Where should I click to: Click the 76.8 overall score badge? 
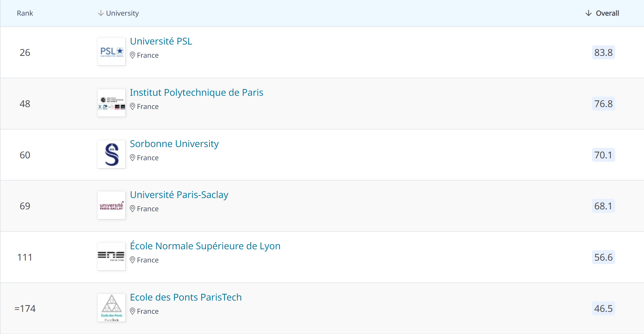[x=603, y=104]
